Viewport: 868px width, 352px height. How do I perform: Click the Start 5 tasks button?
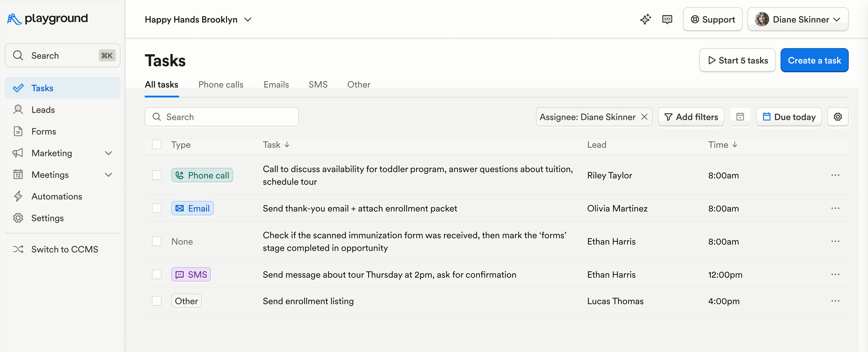737,60
